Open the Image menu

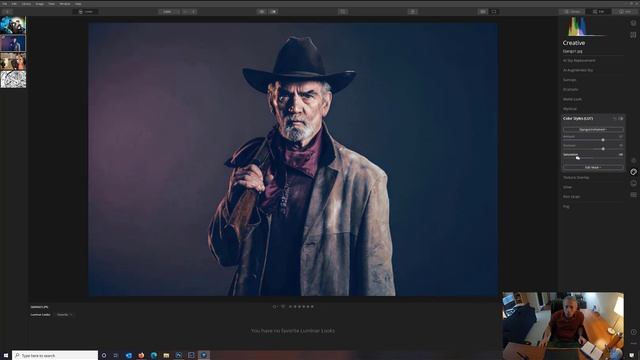(39, 4)
